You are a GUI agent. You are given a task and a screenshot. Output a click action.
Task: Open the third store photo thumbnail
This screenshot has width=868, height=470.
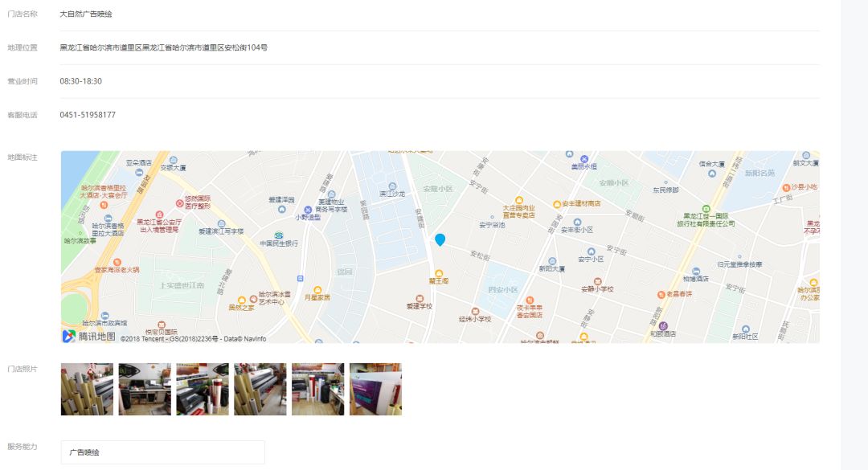click(x=203, y=389)
